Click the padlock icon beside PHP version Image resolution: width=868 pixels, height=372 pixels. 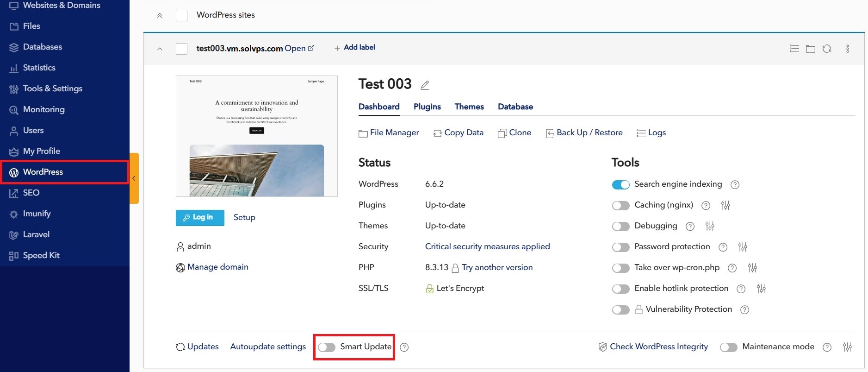(455, 268)
